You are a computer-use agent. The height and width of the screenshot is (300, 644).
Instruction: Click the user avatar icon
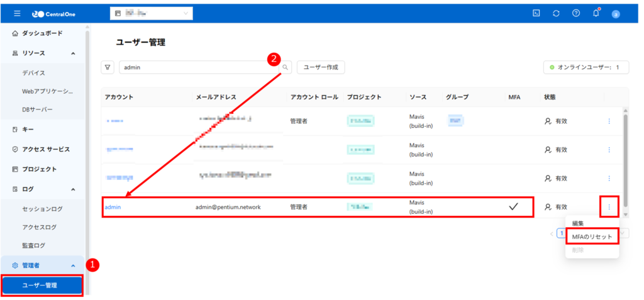coord(616,14)
